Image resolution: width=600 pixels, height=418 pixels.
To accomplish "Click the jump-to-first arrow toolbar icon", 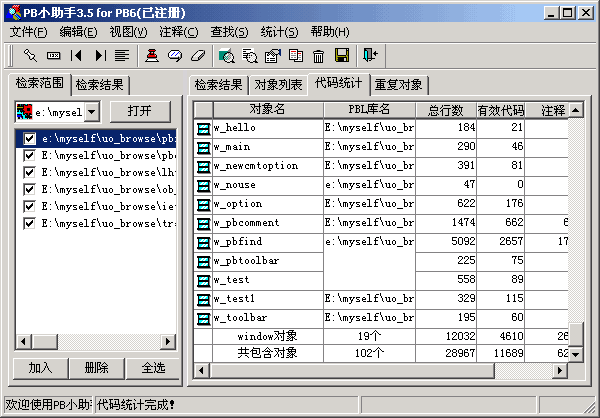I will point(77,55).
